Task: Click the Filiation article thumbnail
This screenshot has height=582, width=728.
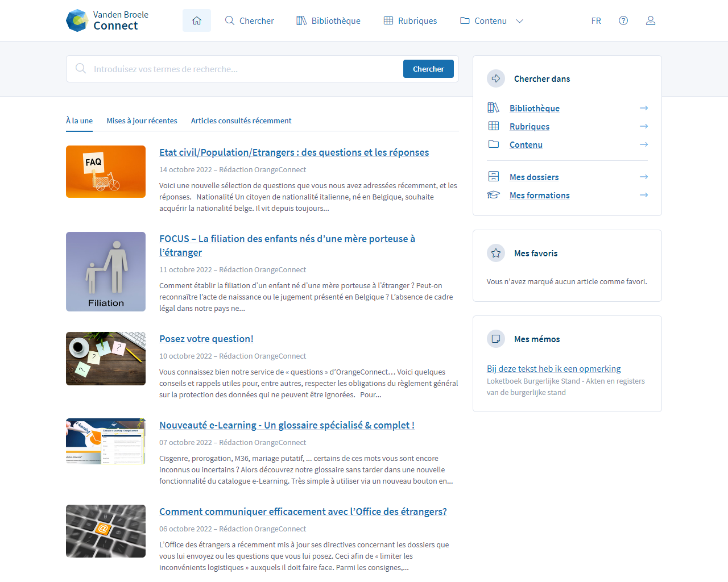Action: click(x=106, y=272)
